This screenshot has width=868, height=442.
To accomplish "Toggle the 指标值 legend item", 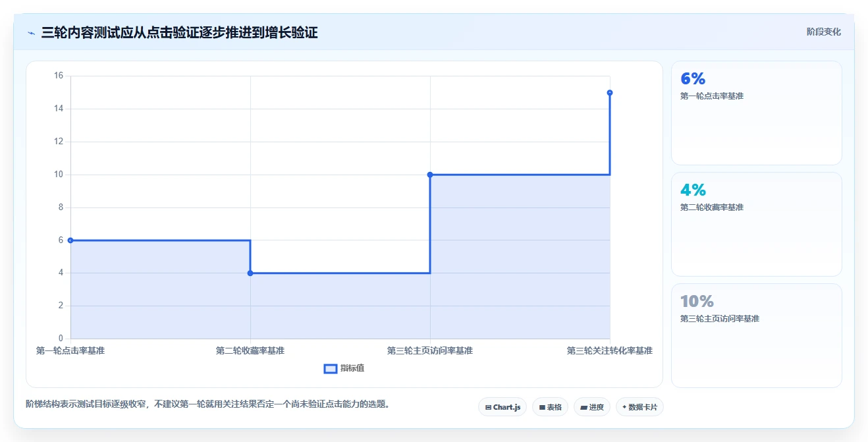I will tap(344, 368).
